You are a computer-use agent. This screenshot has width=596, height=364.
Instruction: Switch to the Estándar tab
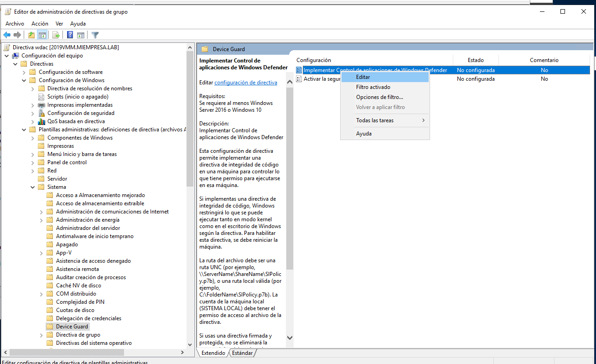242,353
